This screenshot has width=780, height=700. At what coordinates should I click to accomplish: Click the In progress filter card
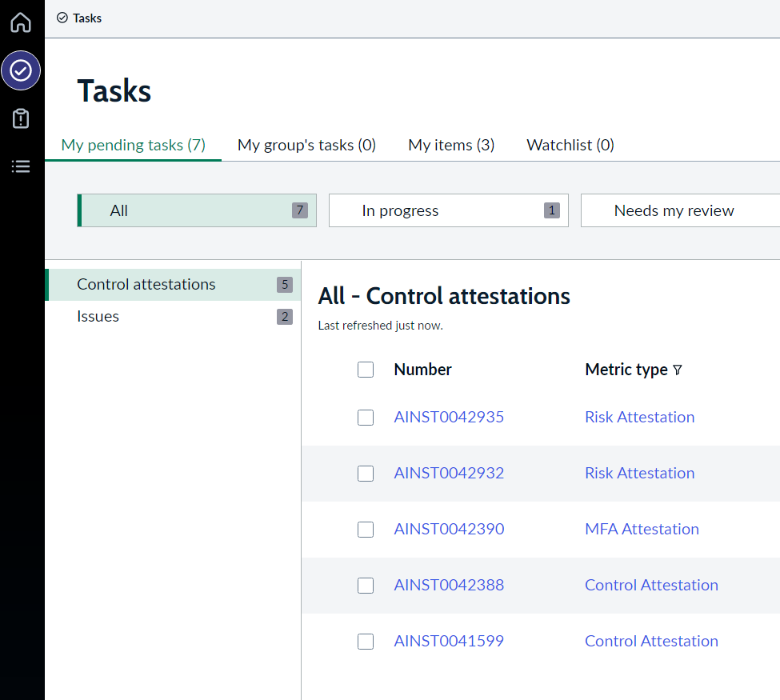tap(448, 210)
